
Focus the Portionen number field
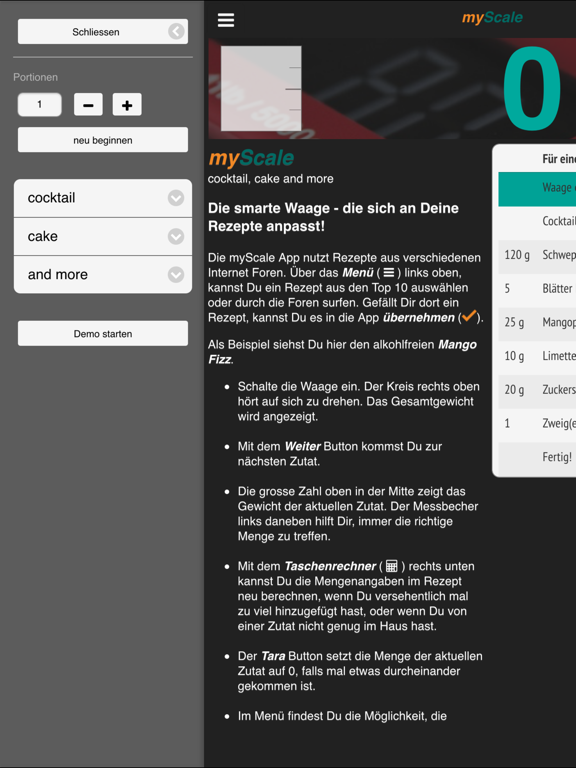point(40,105)
